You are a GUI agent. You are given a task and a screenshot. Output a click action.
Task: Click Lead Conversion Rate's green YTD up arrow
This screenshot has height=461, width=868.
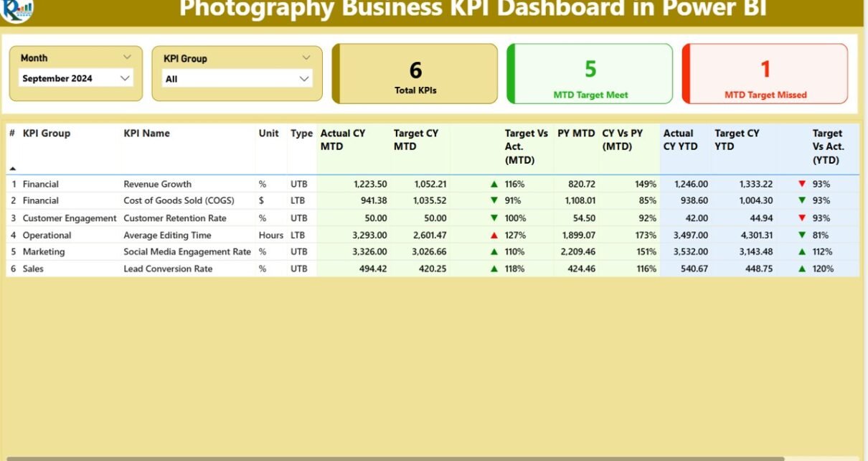[802, 269]
